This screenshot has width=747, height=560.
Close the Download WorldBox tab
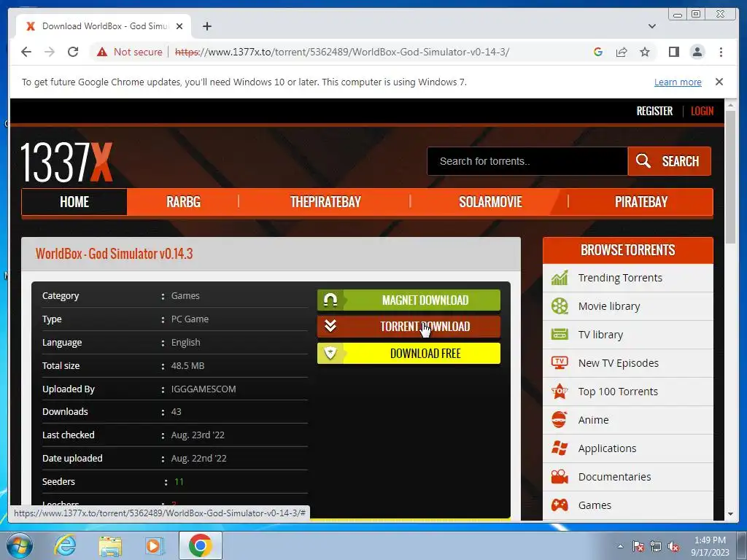click(x=179, y=26)
